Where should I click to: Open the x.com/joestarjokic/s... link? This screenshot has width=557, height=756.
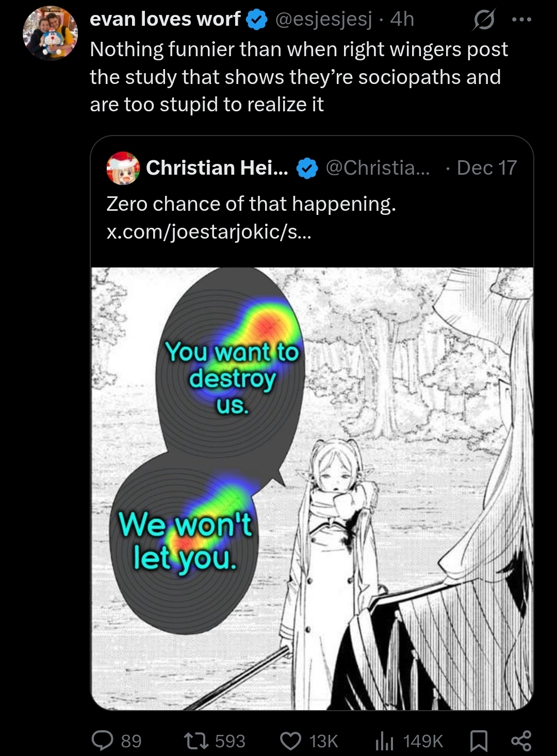(x=209, y=232)
